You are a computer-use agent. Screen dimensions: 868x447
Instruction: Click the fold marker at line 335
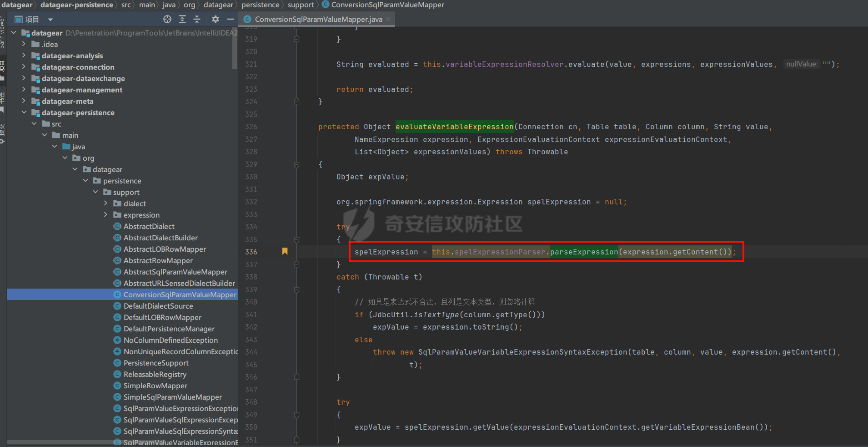pyautogui.click(x=296, y=239)
